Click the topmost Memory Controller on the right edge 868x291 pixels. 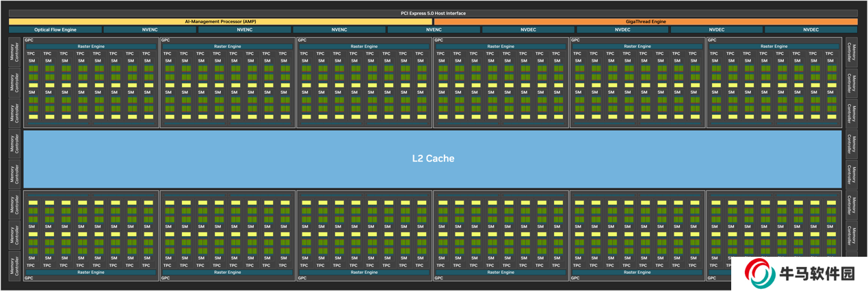click(851, 52)
